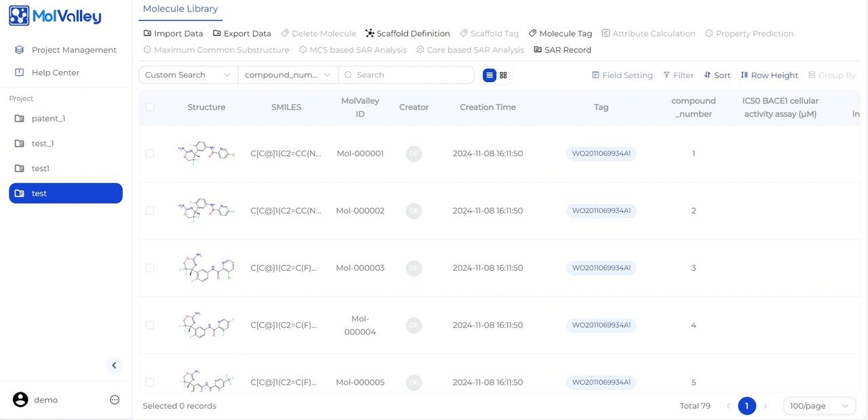Go to Help Center
The width and height of the screenshot is (868, 420).
click(x=55, y=73)
